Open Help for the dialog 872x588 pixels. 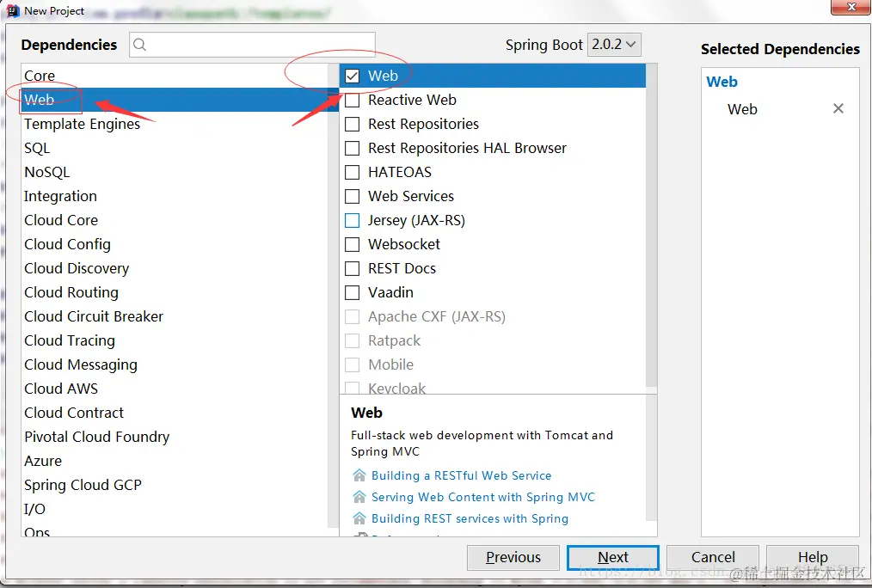(813, 557)
